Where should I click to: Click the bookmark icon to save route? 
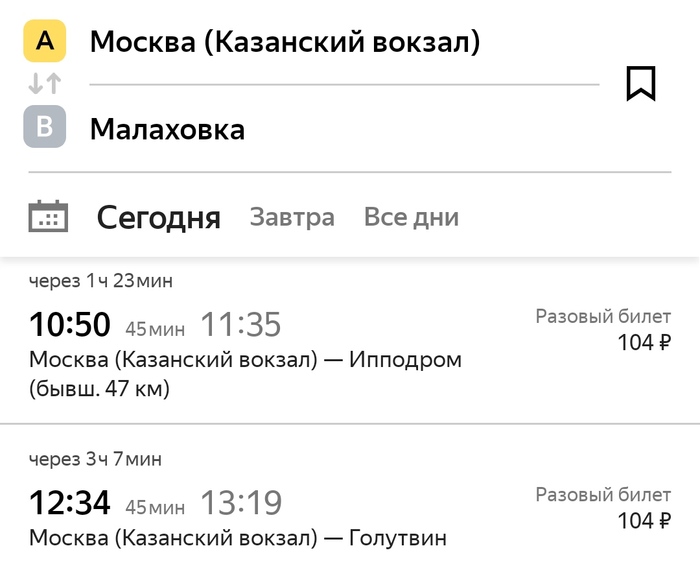pyautogui.click(x=640, y=83)
